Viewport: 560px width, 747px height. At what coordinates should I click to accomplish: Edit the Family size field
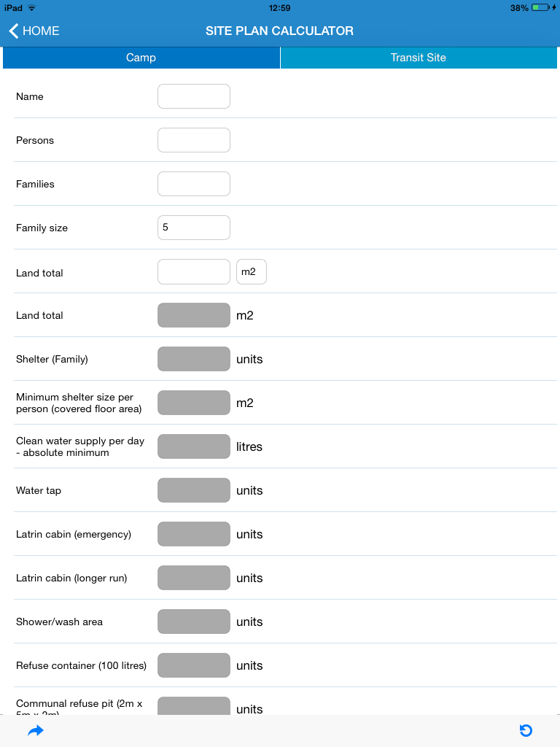click(x=193, y=228)
